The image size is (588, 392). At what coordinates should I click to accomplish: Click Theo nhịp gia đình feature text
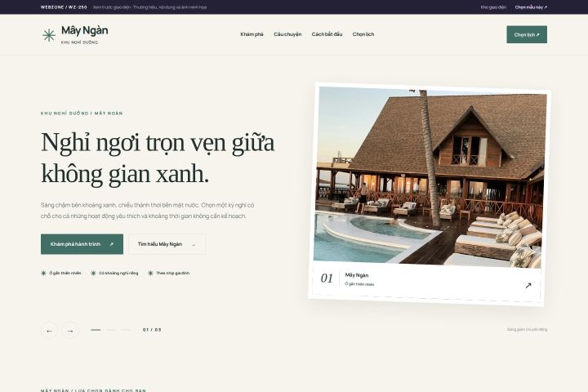tap(172, 273)
